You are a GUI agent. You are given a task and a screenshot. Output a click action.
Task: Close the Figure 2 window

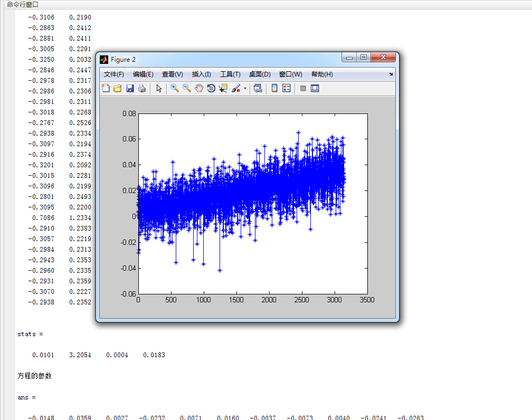pyautogui.click(x=383, y=58)
